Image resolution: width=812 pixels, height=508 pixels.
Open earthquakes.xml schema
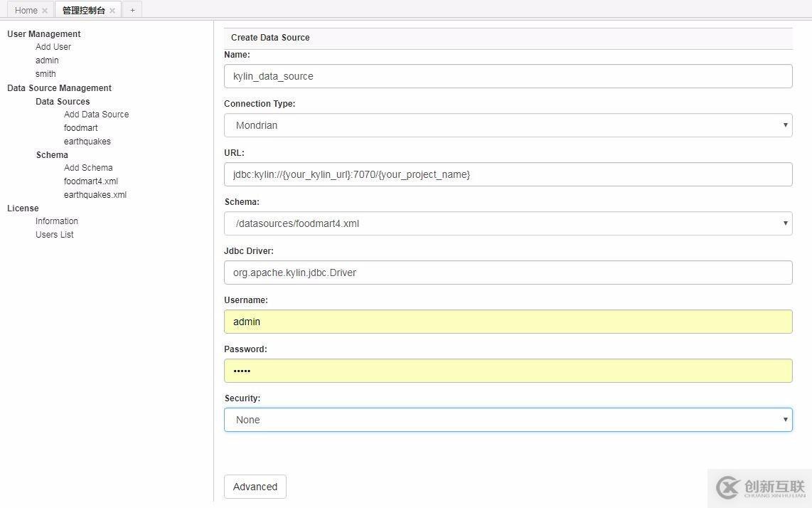coord(95,195)
